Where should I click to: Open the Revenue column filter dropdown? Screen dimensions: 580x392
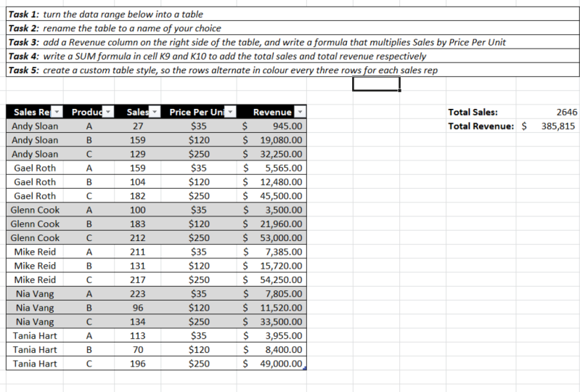[301, 112]
